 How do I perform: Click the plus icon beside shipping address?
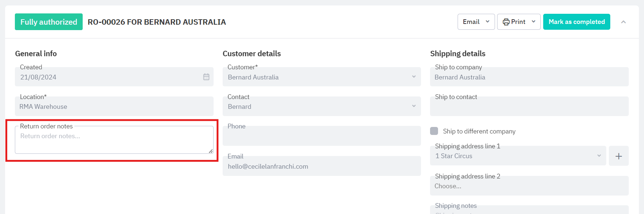pyautogui.click(x=619, y=156)
